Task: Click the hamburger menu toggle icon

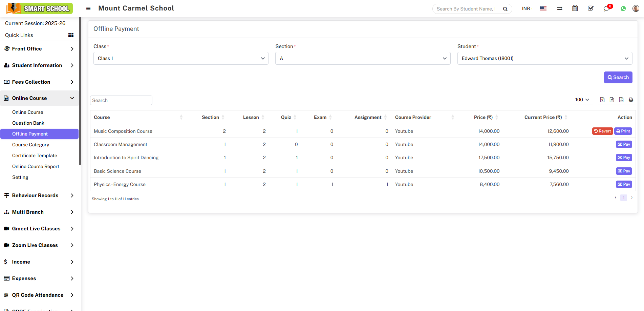Action: [88, 8]
